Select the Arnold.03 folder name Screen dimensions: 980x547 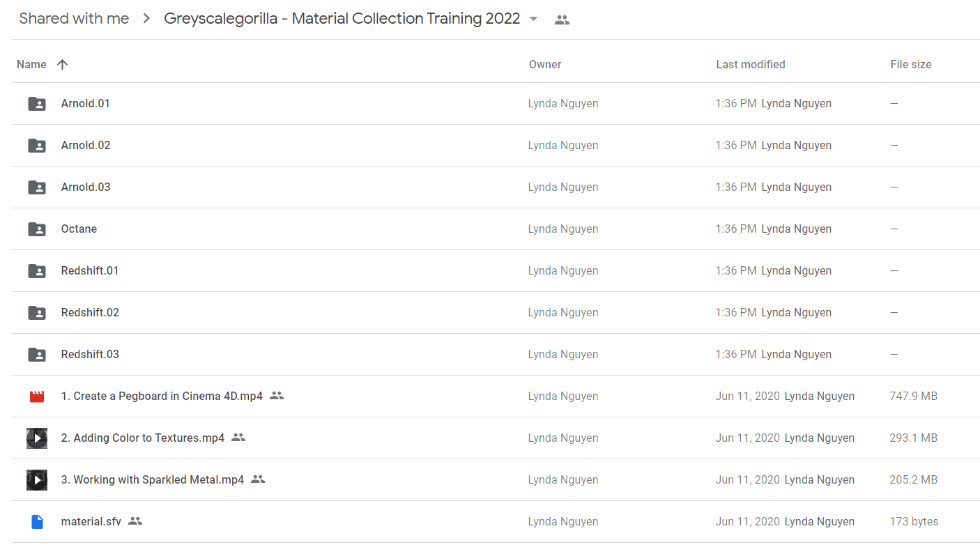(x=86, y=187)
